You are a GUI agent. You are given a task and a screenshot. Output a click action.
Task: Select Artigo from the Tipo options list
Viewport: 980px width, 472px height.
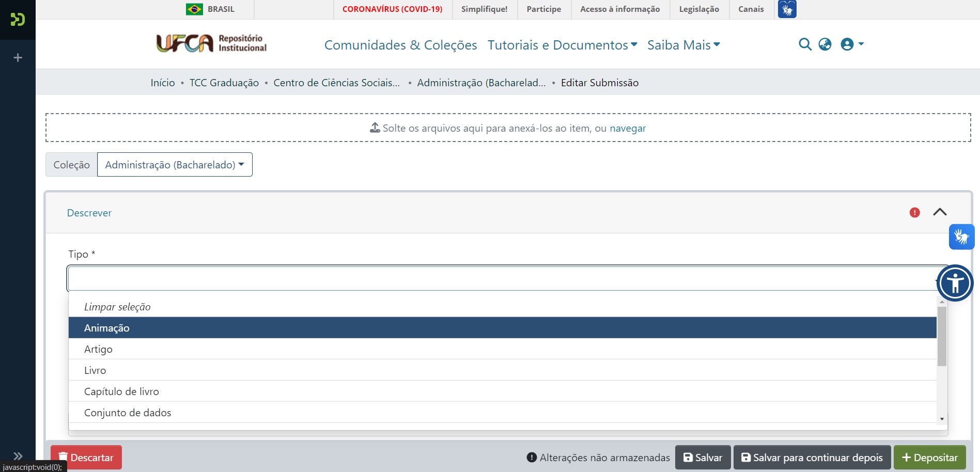click(x=98, y=349)
